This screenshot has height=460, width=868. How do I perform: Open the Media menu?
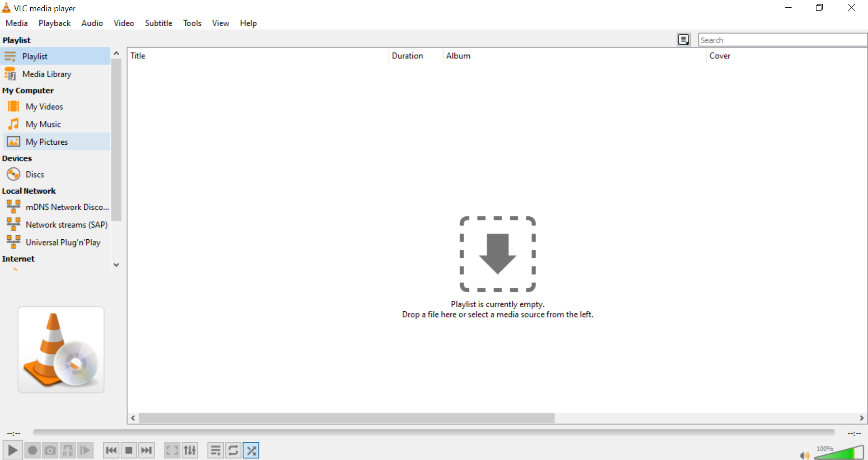[17, 23]
